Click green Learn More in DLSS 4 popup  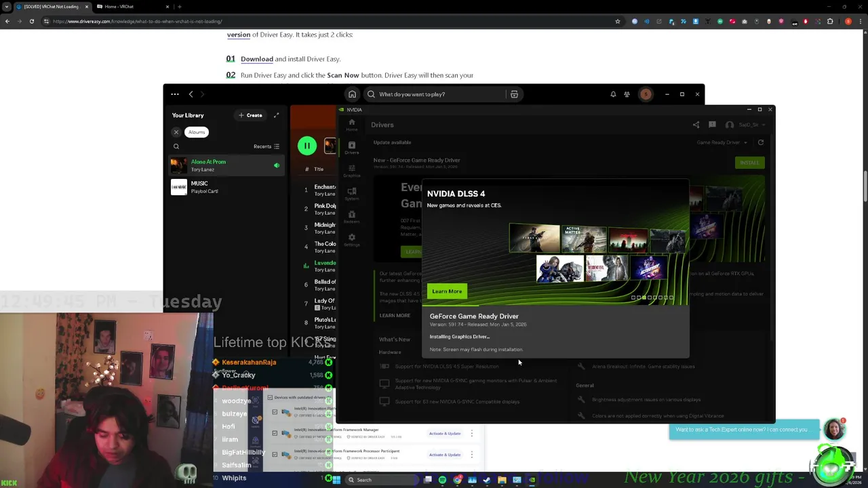[447, 291]
